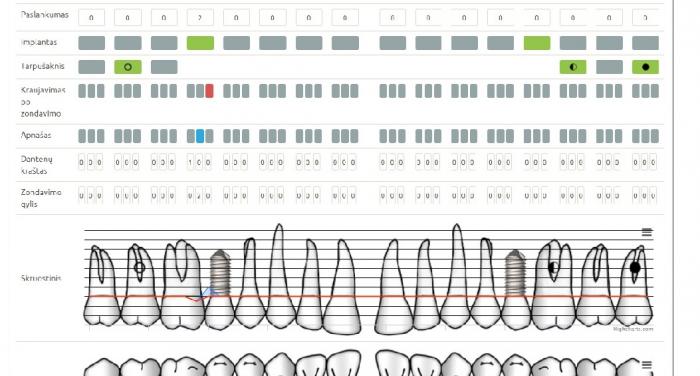Click the red gingival margin line on chart
Image resolution: width=700 pixels, height=376 pixels.
(368, 296)
